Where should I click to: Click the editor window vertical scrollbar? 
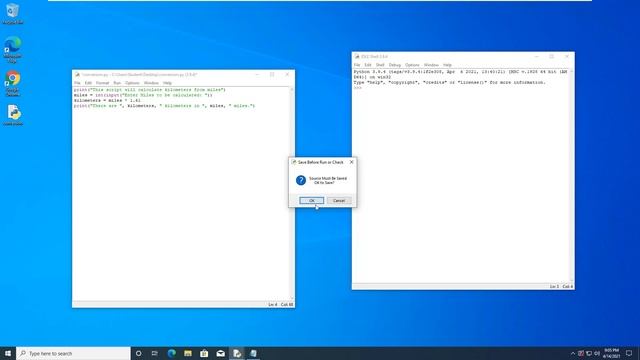[x=291, y=194]
